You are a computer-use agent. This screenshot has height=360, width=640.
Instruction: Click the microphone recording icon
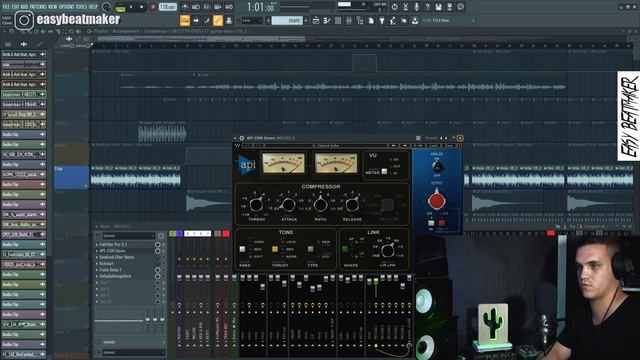pyautogui.click(x=416, y=7)
